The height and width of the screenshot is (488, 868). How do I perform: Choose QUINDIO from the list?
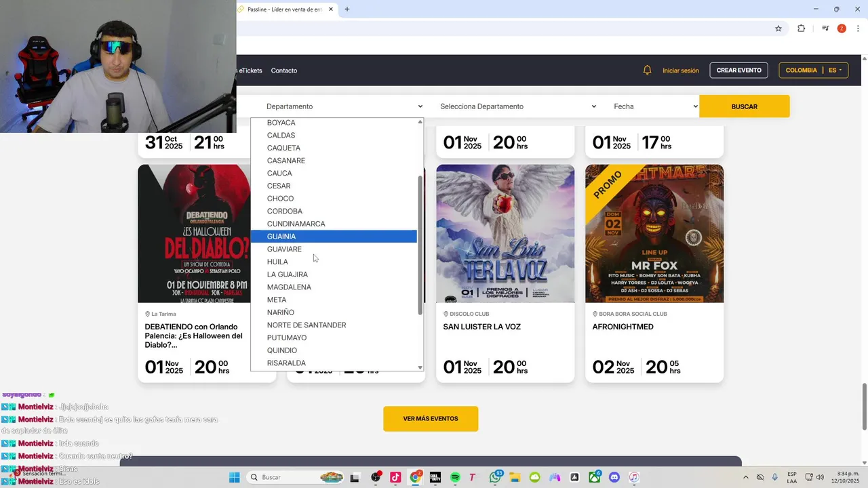pos(334,350)
